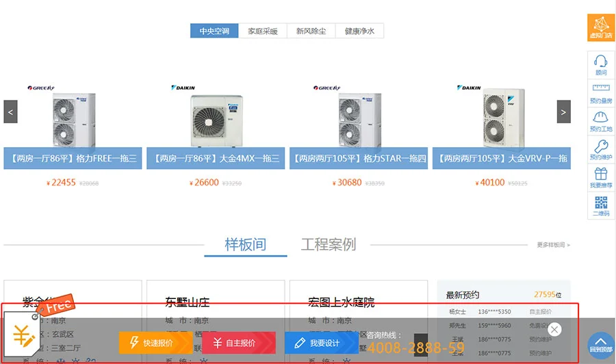Image resolution: width=616 pixels, height=364 pixels.
Task: Switch to the 工程案例 section tab
Action: point(329,245)
